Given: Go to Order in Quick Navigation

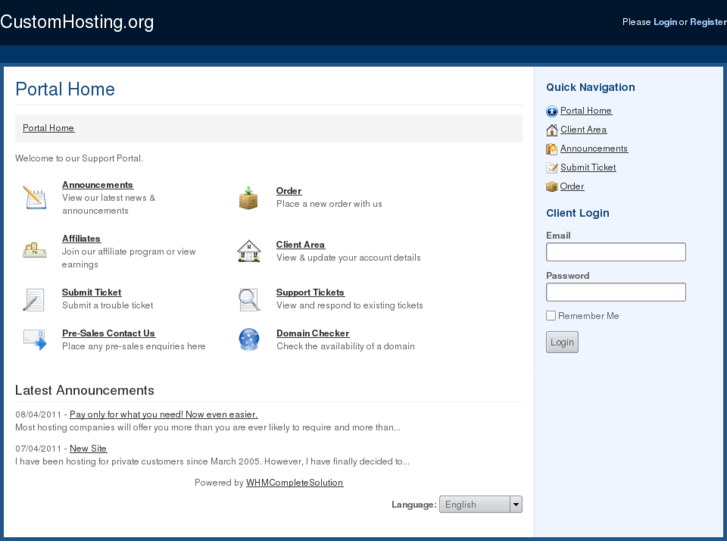Looking at the screenshot, I should click(572, 186).
